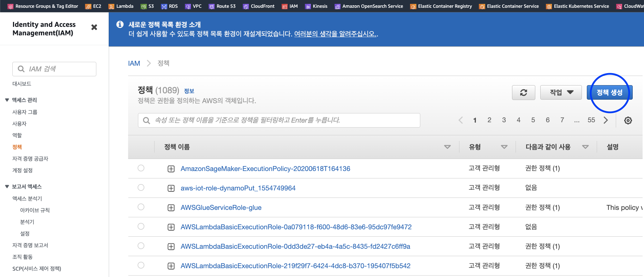Open the IAM shortcut icon in top bar

[285, 6]
